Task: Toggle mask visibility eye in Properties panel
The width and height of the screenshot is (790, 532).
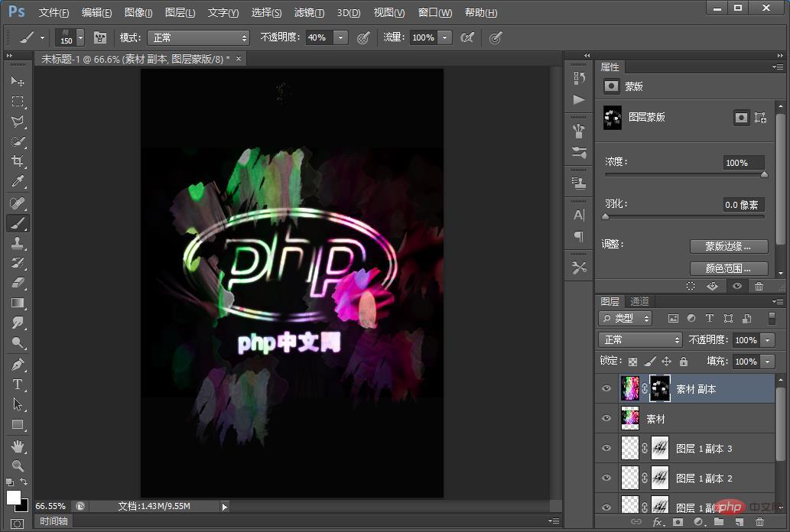Action: point(737,286)
